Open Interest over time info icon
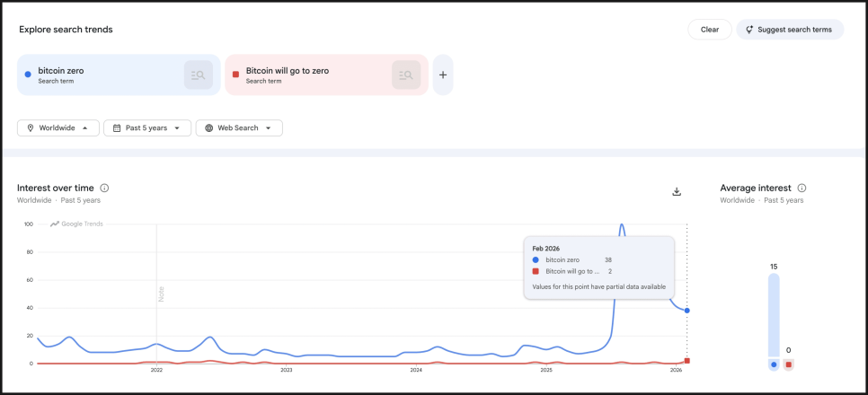This screenshot has height=395, width=868. 105,189
